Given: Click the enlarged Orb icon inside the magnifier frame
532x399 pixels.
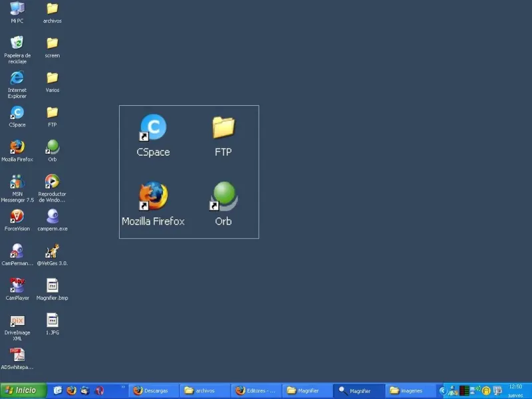Looking at the screenshot, I should point(223,196).
